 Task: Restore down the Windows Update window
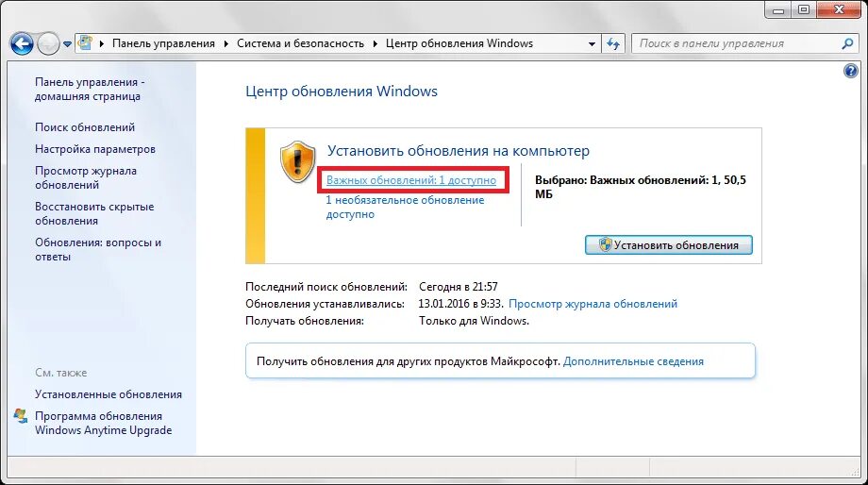[x=804, y=9]
